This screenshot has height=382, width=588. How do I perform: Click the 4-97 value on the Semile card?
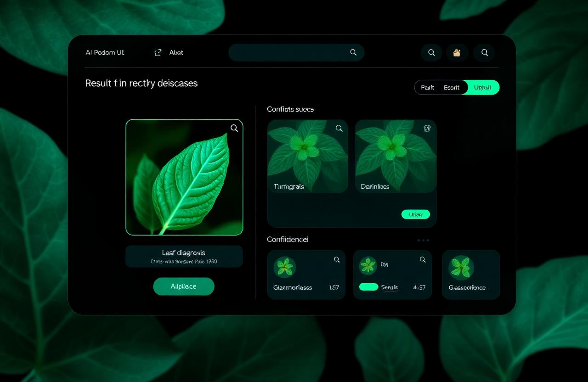pyautogui.click(x=419, y=287)
